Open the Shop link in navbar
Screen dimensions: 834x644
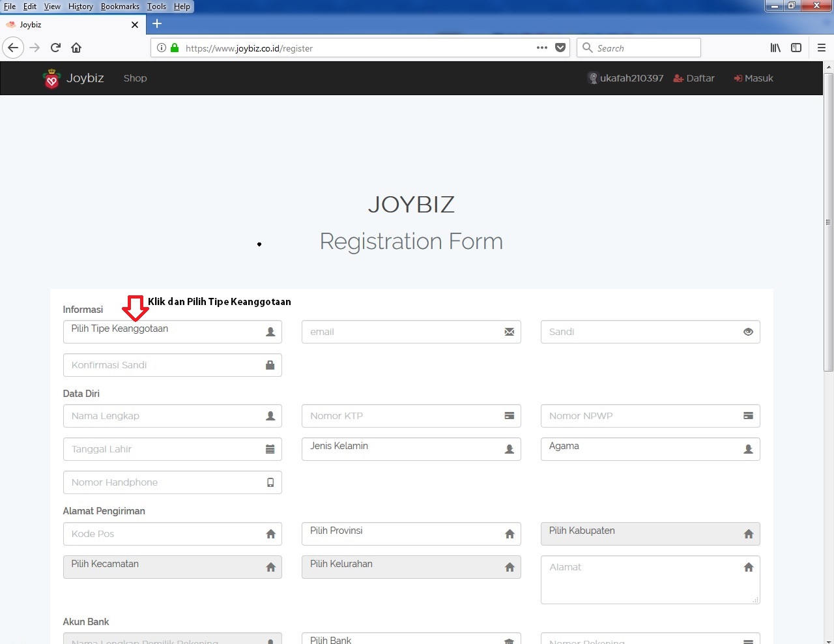click(136, 78)
